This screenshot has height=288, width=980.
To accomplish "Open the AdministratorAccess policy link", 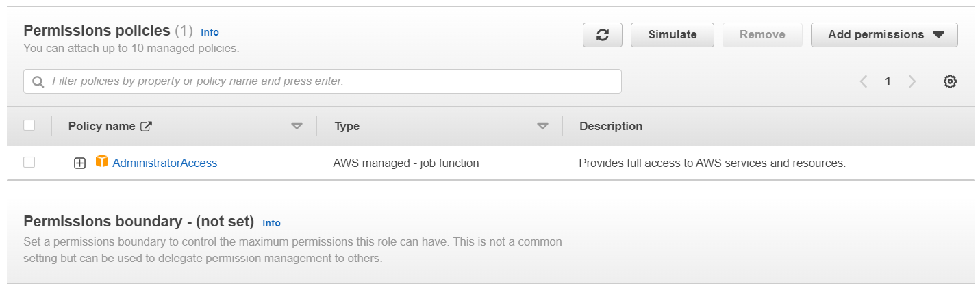I will tap(164, 163).
